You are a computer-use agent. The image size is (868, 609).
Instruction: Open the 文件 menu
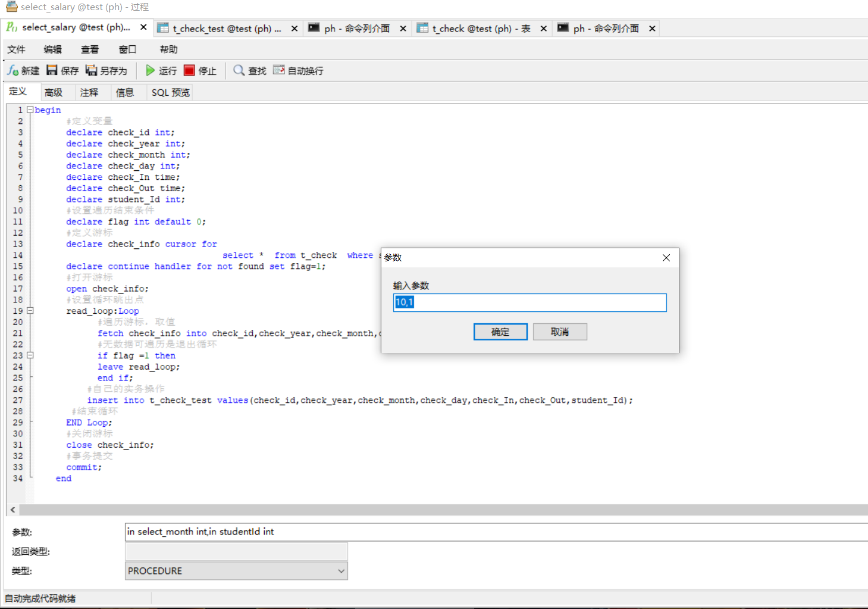click(x=17, y=49)
